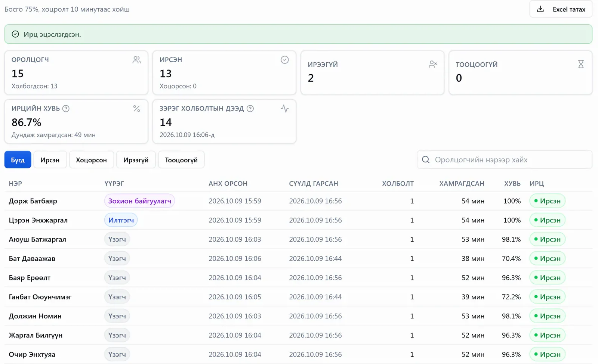Open the Хоцорсон filter tab

point(91,160)
